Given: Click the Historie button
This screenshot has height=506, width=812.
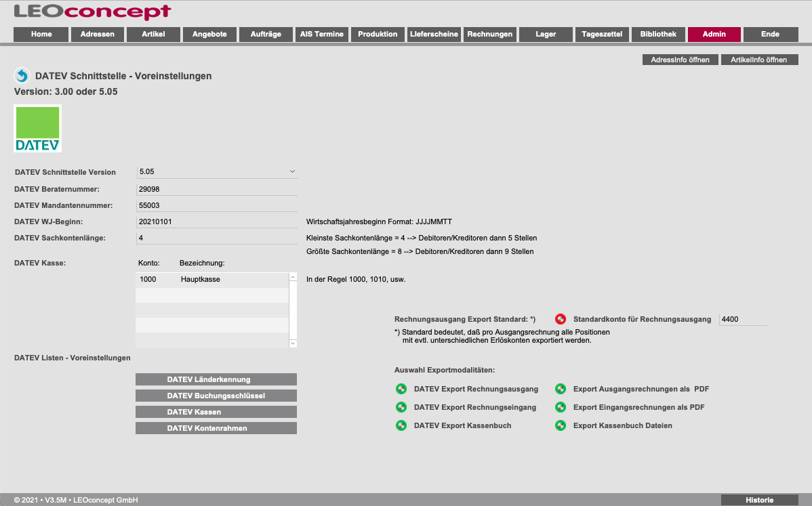Looking at the screenshot, I should (760, 500).
